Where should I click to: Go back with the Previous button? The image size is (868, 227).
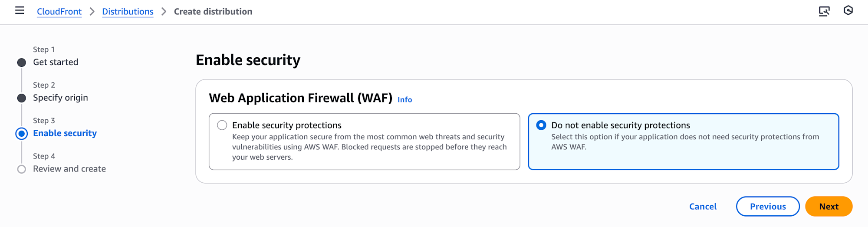coord(767,207)
